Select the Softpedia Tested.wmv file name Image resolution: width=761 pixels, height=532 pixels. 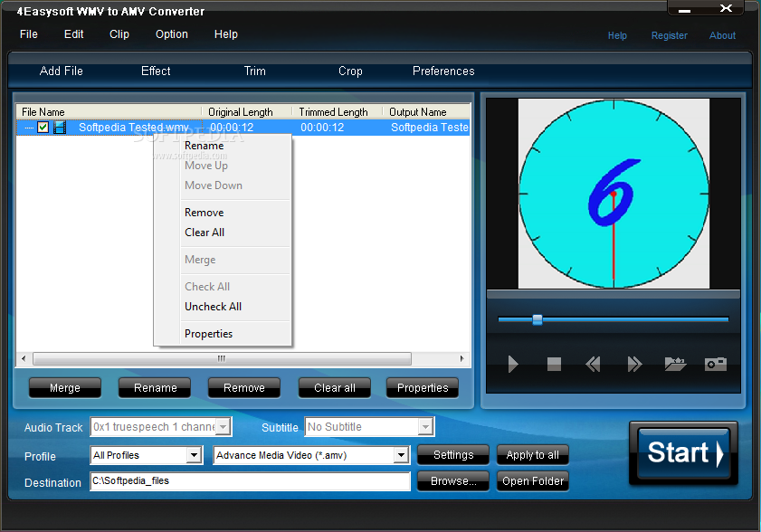[133, 128]
